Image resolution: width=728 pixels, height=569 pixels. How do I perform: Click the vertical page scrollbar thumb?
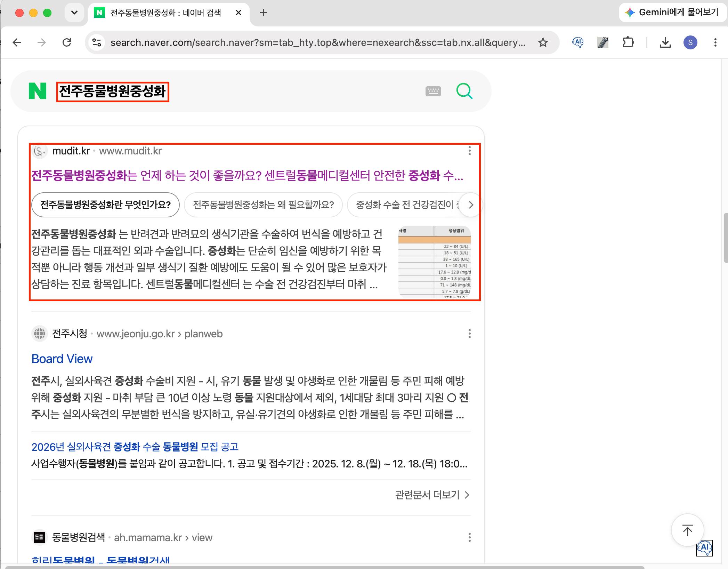coord(726,238)
